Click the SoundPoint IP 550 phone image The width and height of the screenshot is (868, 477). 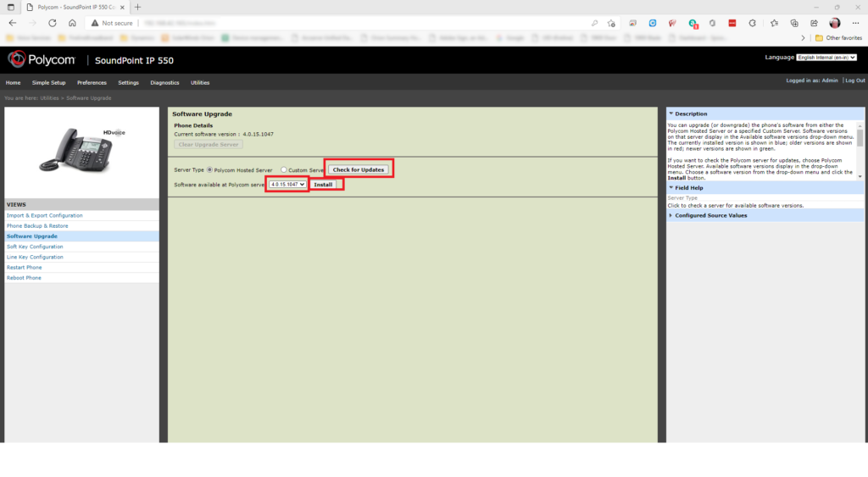[82, 149]
